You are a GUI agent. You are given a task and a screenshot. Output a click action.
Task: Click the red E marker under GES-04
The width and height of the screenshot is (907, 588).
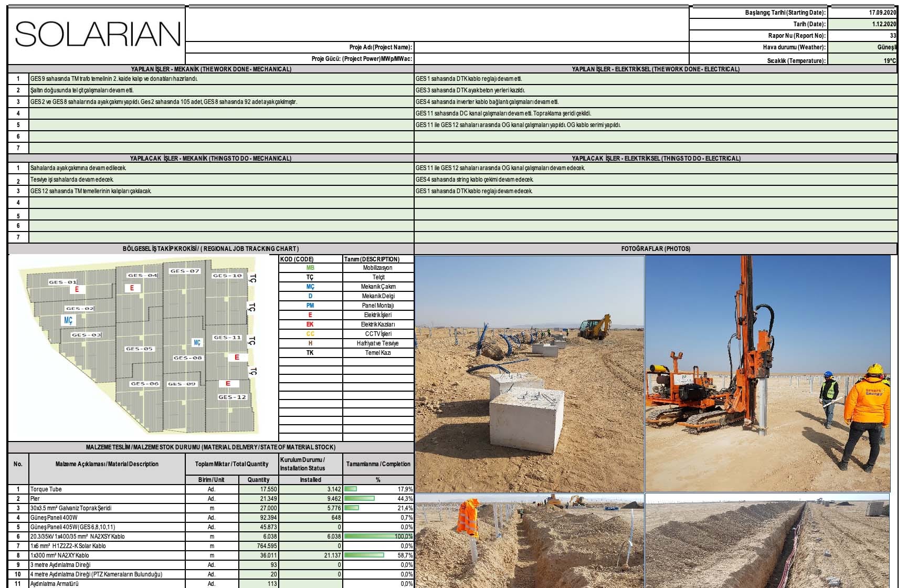click(132, 288)
